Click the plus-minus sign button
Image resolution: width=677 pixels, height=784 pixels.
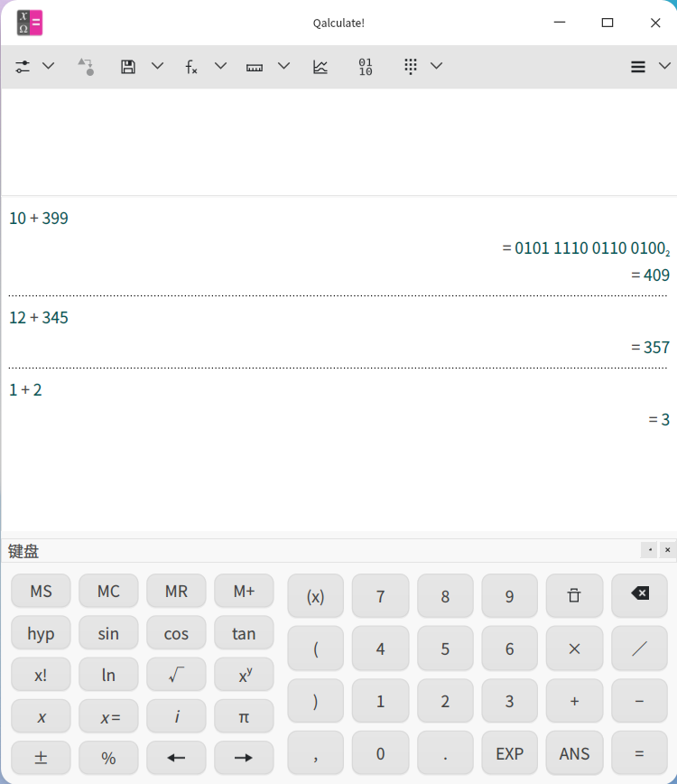point(41,758)
